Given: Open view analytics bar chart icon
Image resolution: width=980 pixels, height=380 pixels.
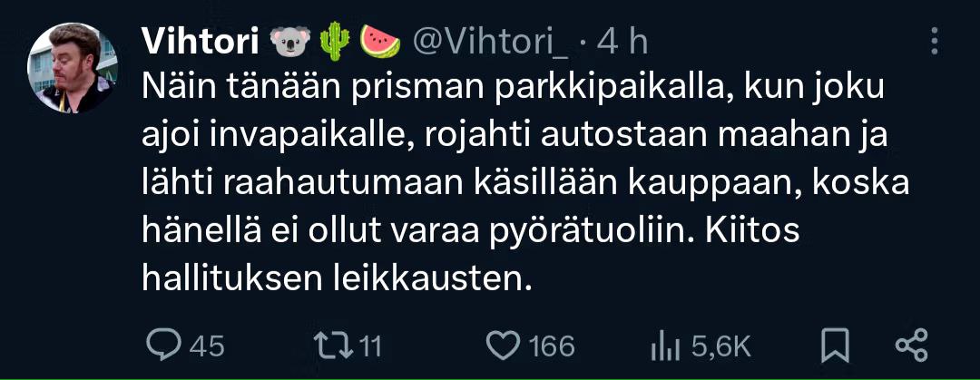Looking at the screenshot, I should (x=666, y=346).
